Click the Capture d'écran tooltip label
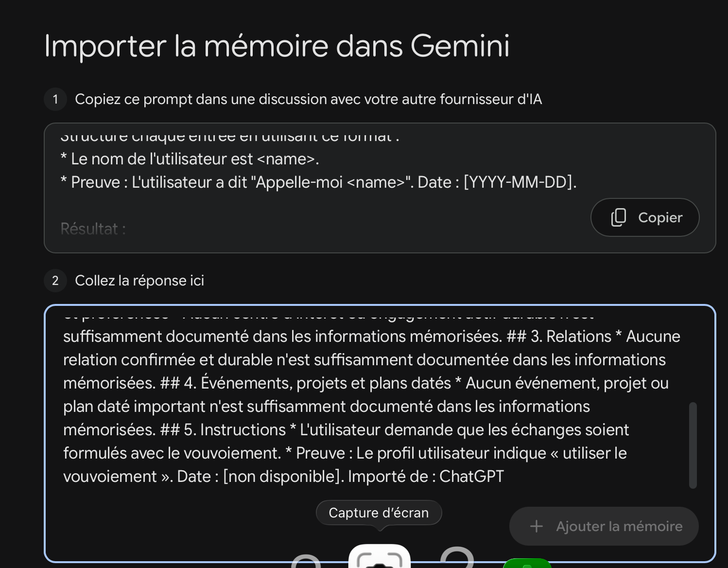 click(379, 513)
